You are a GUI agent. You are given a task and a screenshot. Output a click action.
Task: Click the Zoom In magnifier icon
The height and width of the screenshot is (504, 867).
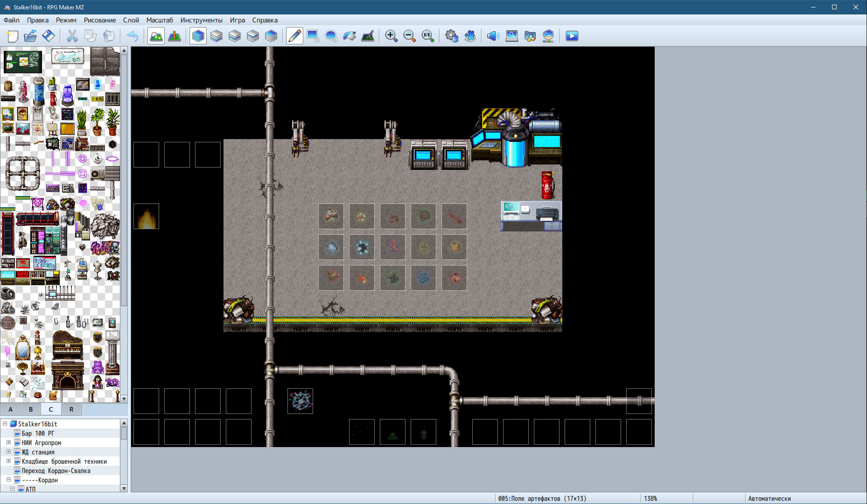(391, 36)
